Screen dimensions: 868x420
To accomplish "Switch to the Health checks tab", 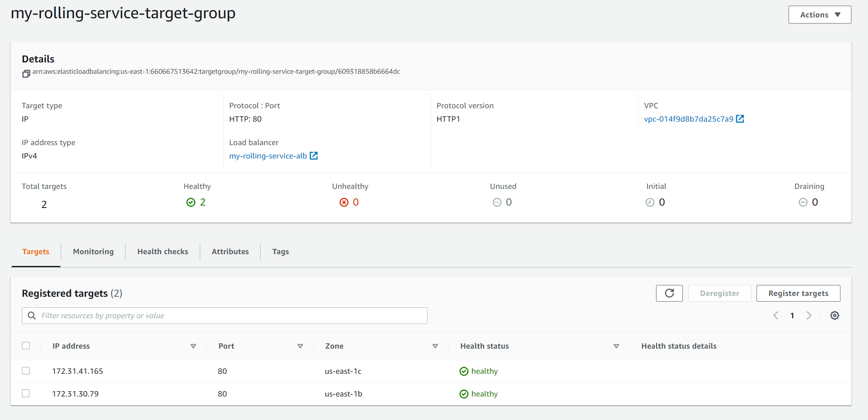I will (x=162, y=251).
